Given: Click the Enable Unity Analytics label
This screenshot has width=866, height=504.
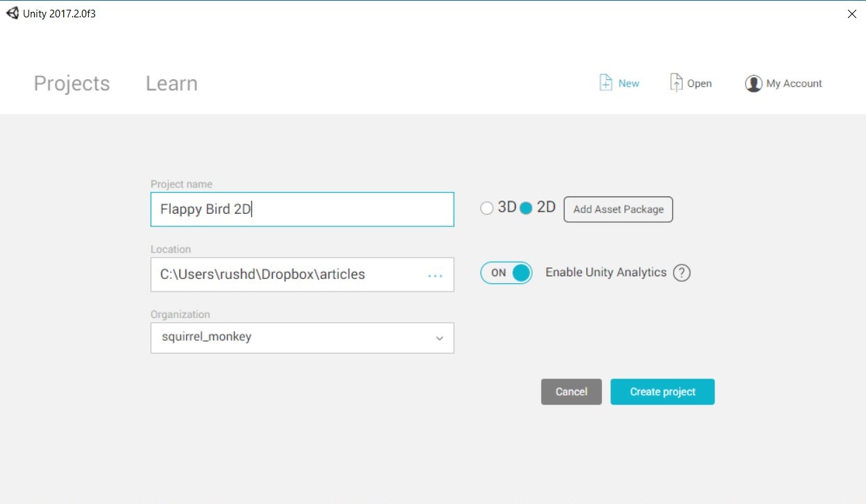Looking at the screenshot, I should (606, 272).
